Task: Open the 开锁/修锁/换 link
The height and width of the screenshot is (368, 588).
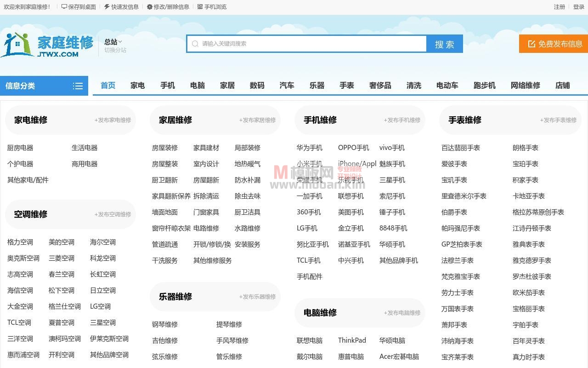Action: [x=212, y=244]
